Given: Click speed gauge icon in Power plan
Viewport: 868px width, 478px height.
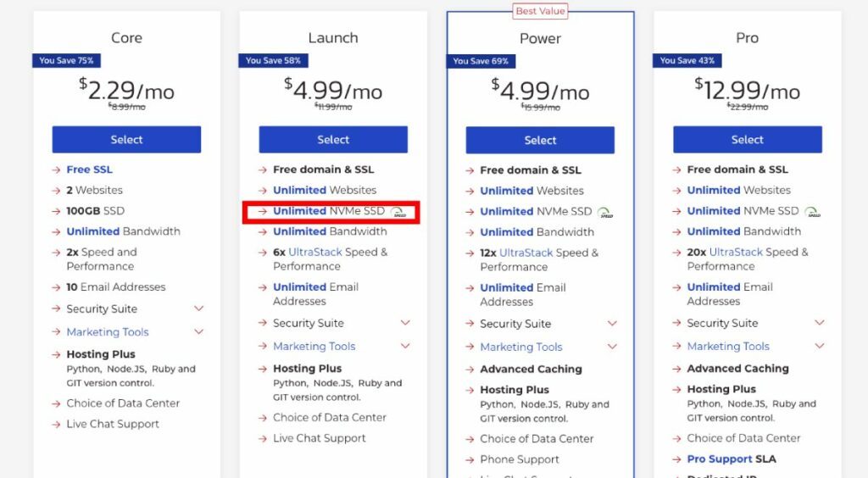Looking at the screenshot, I should point(605,212).
